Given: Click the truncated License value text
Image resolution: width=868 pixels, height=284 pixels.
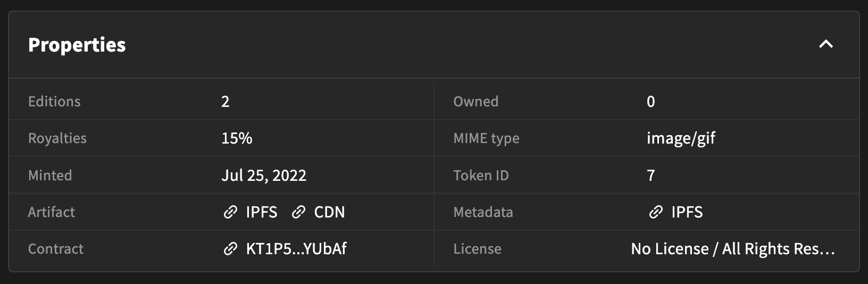Looking at the screenshot, I should pyautogui.click(x=732, y=249).
